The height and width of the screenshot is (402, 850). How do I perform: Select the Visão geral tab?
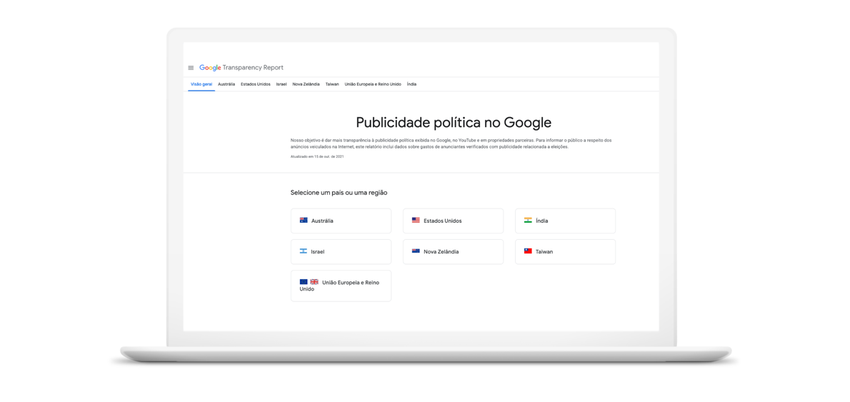pyautogui.click(x=201, y=85)
